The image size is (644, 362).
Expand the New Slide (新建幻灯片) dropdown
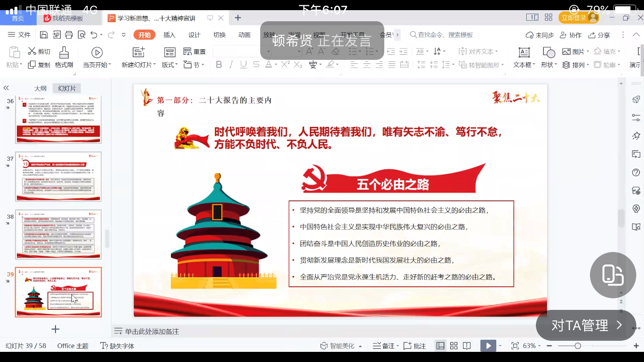(139, 65)
